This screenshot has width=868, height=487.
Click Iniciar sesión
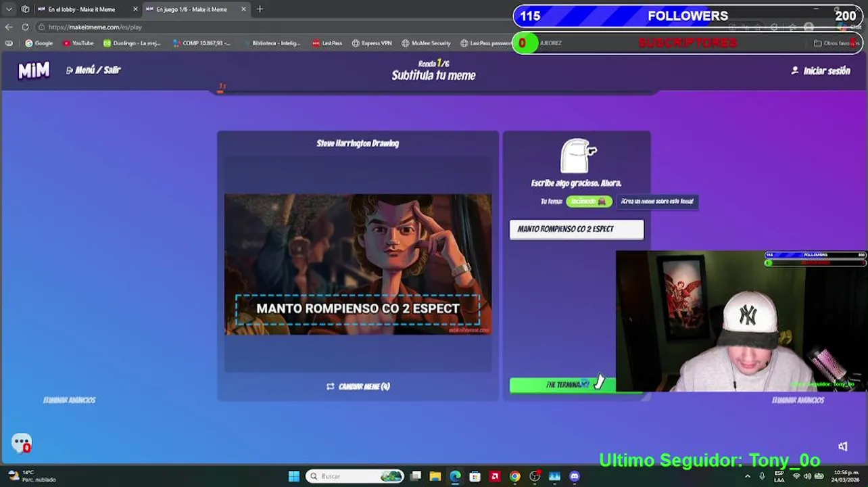(x=821, y=70)
